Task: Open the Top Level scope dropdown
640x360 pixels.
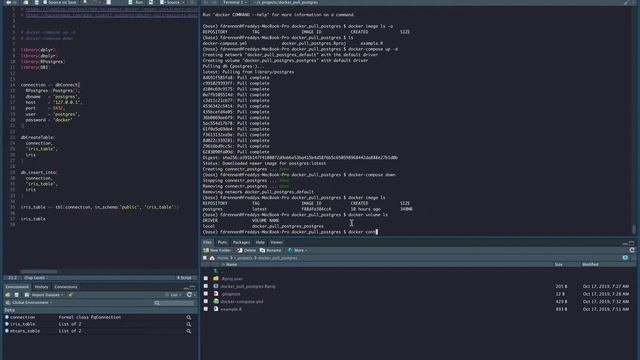Action: [35, 278]
